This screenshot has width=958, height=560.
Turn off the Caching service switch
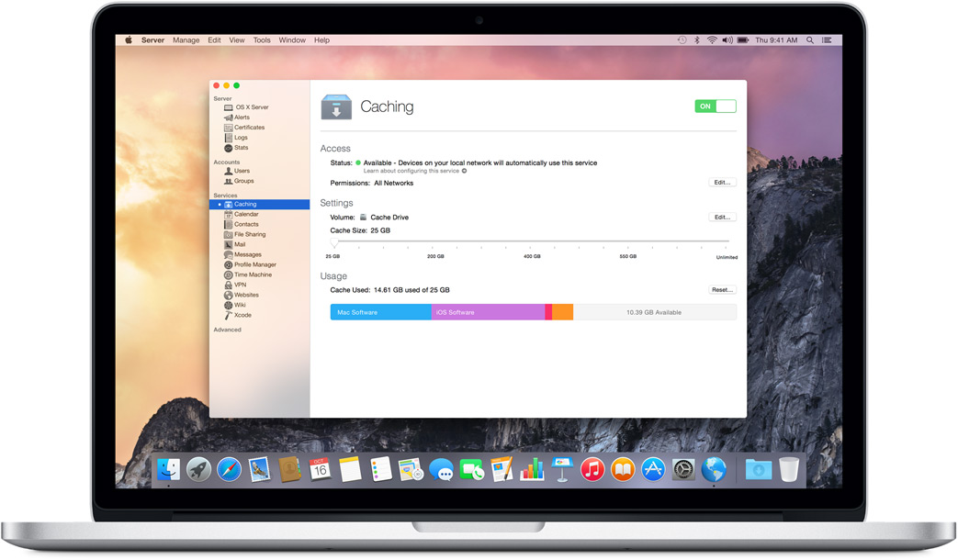[715, 106]
